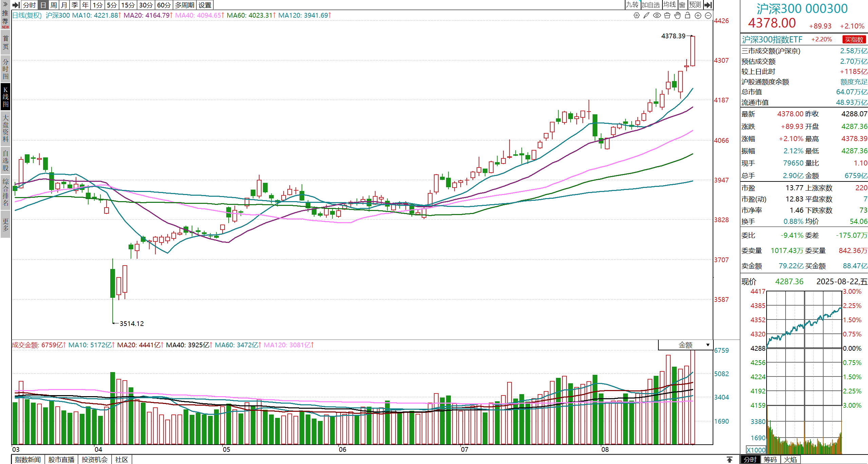868x464 pixels.
Task: Open 筹码 tab in bottom-right panel
Action: coord(770,460)
